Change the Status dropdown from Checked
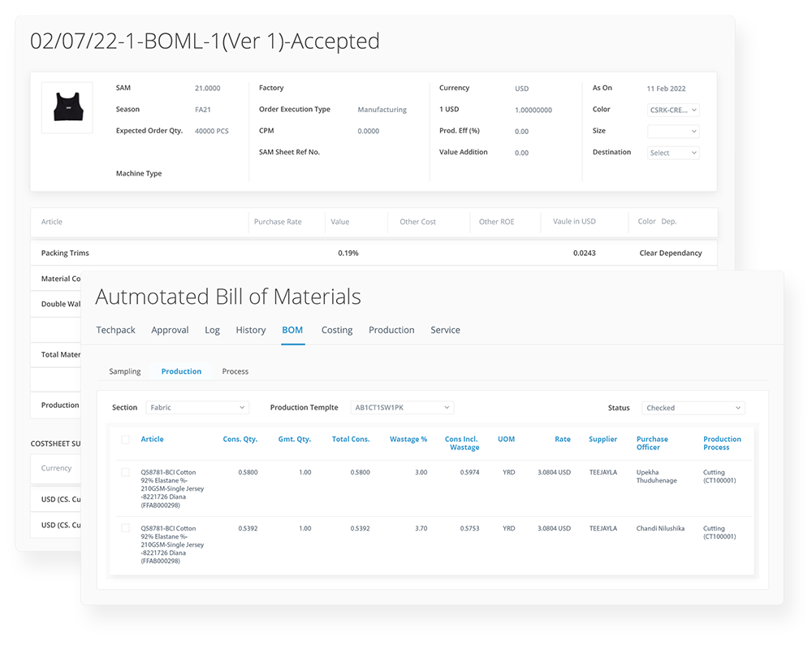This screenshot has height=650, width=812. click(x=693, y=407)
